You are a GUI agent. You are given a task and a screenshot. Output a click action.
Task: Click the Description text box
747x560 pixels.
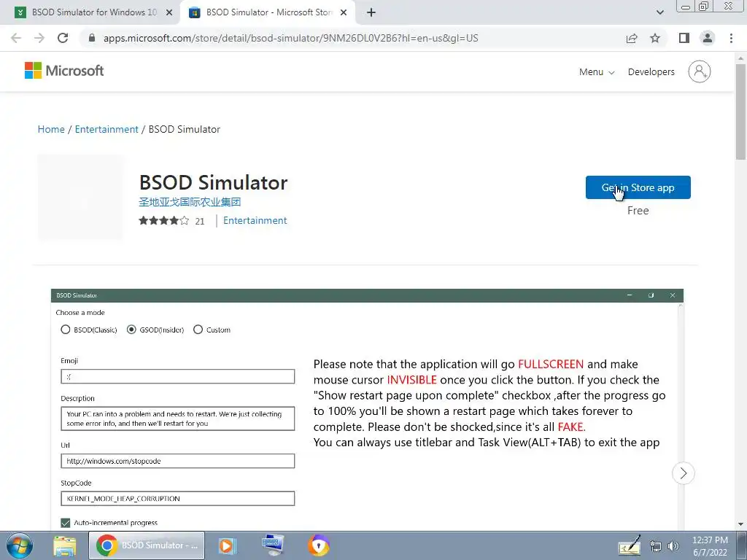178,419
